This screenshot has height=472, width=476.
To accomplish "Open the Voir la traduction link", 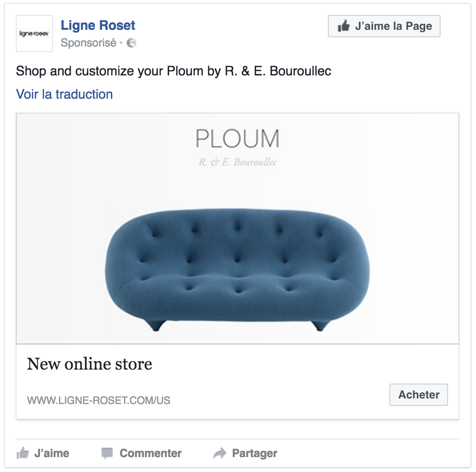I will click(x=64, y=94).
